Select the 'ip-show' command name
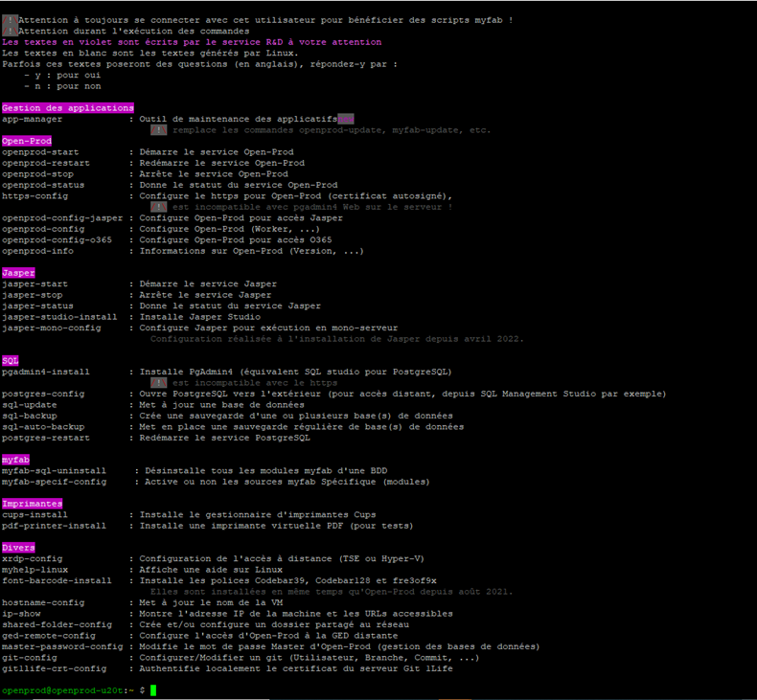Image resolution: width=757 pixels, height=700 pixels. click(21, 614)
